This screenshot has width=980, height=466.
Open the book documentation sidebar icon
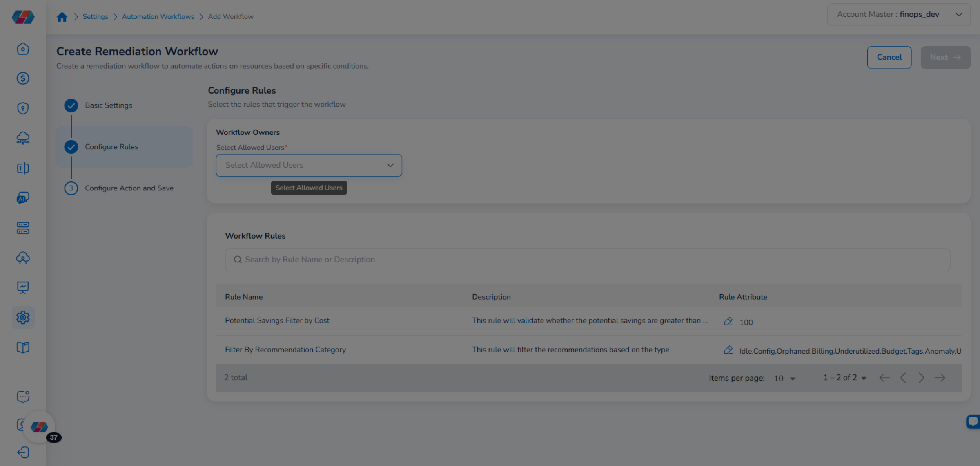click(23, 347)
